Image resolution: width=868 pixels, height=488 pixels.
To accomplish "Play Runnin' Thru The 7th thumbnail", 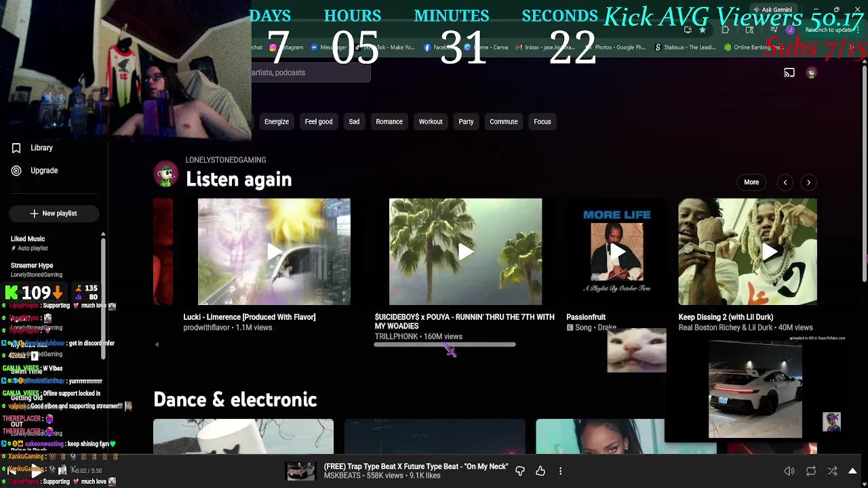I will [465, 251].
